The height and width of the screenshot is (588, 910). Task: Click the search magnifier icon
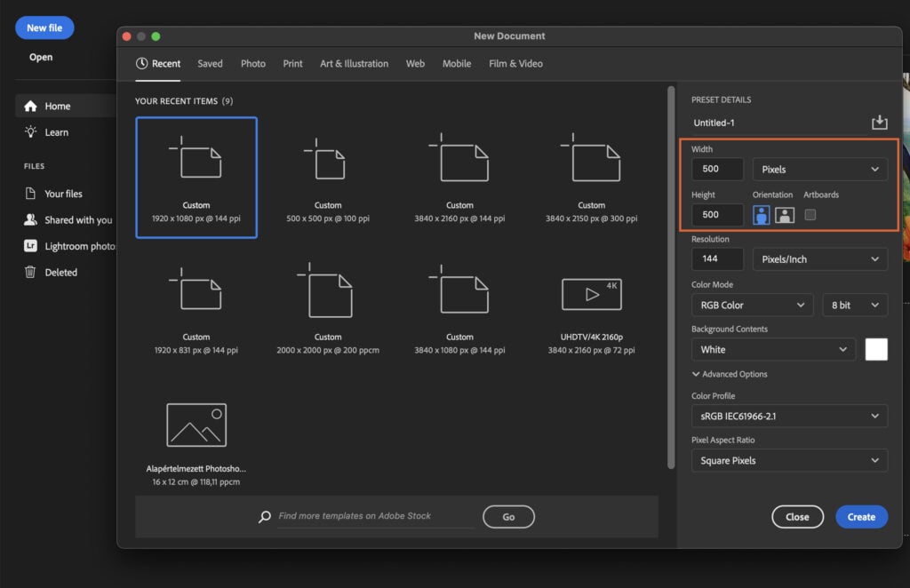[x=266, y=516]
